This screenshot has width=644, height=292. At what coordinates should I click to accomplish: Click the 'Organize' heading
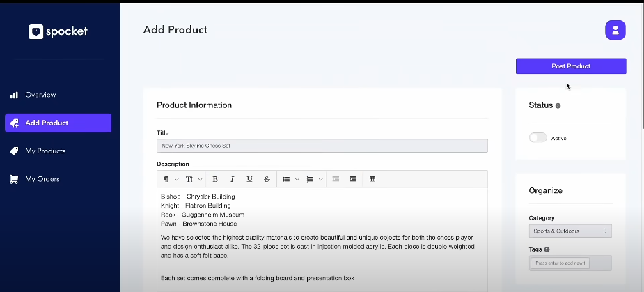point(545,191)
